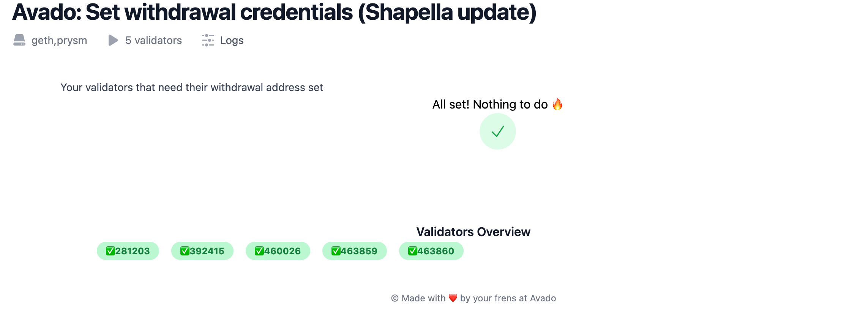The image size is (868, 315).
Task: Click the check emoji on validator 281203
Action: (x=110, y=251)
